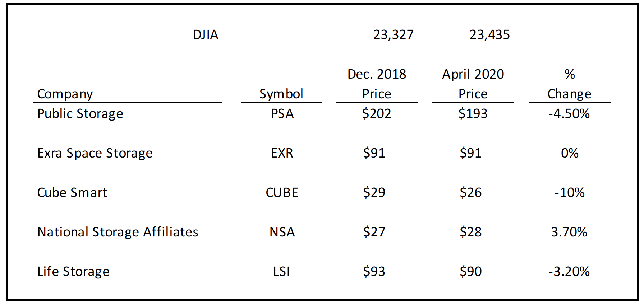Click the April 2020 Price header

click(473, 84)
